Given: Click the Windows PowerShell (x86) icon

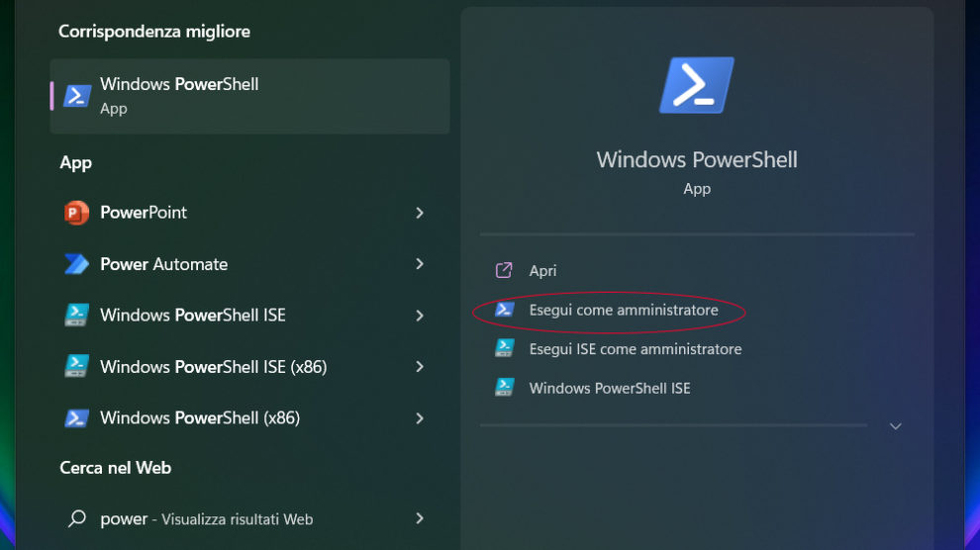Looking at the screenshot, I should [76, 418].
